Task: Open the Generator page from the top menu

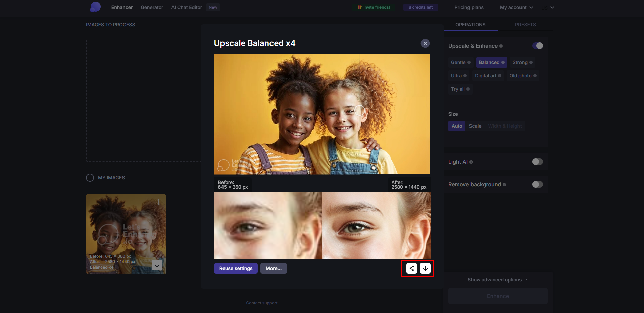Action: coord(152,7)
